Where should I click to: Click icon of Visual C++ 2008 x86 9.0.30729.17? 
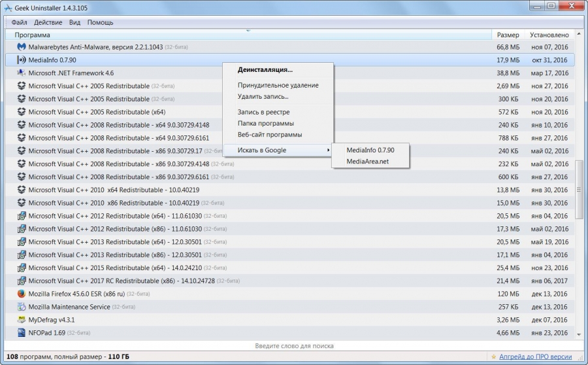[x=22, y=151]
